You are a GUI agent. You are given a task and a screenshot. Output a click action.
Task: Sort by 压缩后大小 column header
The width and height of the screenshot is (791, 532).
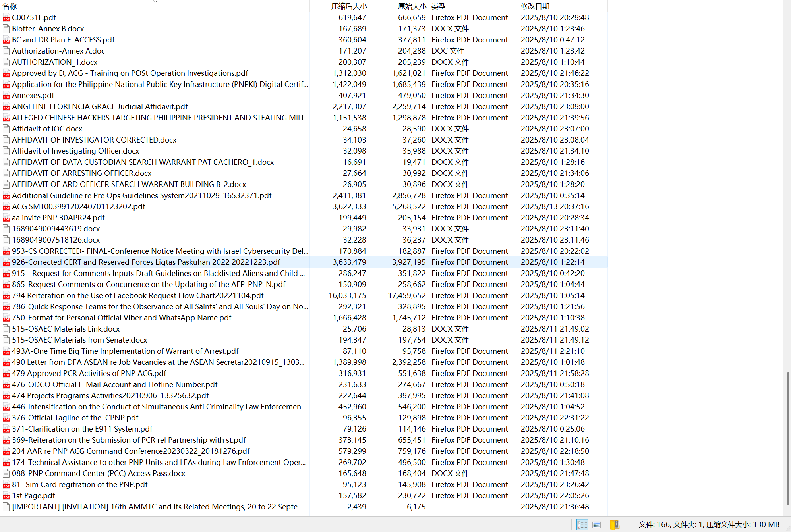point(349,6)
